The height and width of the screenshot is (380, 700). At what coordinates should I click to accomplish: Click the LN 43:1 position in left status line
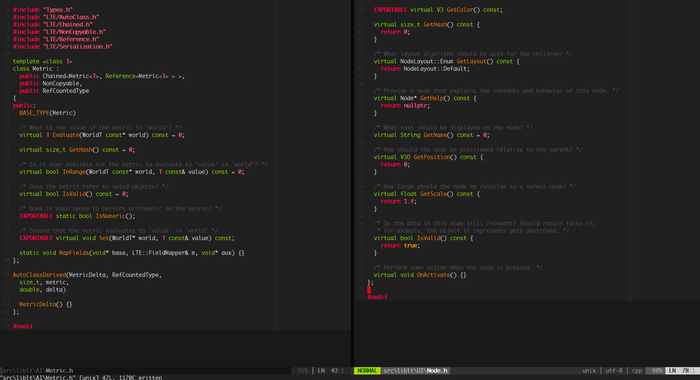(331, 371)
